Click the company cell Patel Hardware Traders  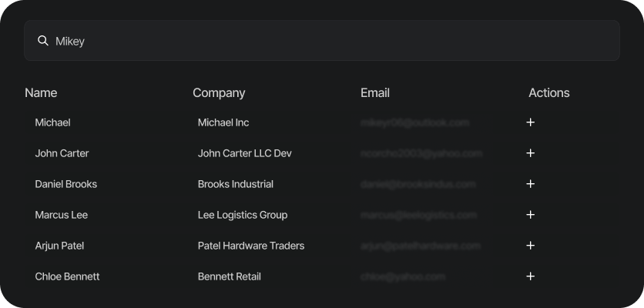click(x=251, y=246)
